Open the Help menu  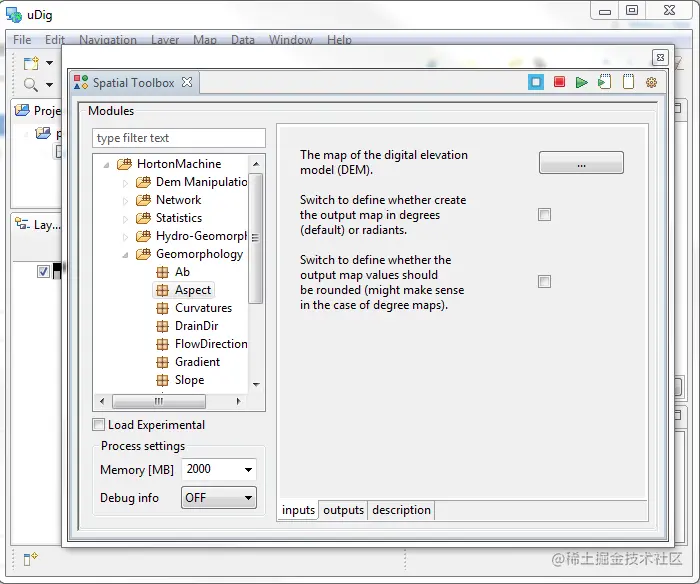pyautogui.click(x=339, y=40)
